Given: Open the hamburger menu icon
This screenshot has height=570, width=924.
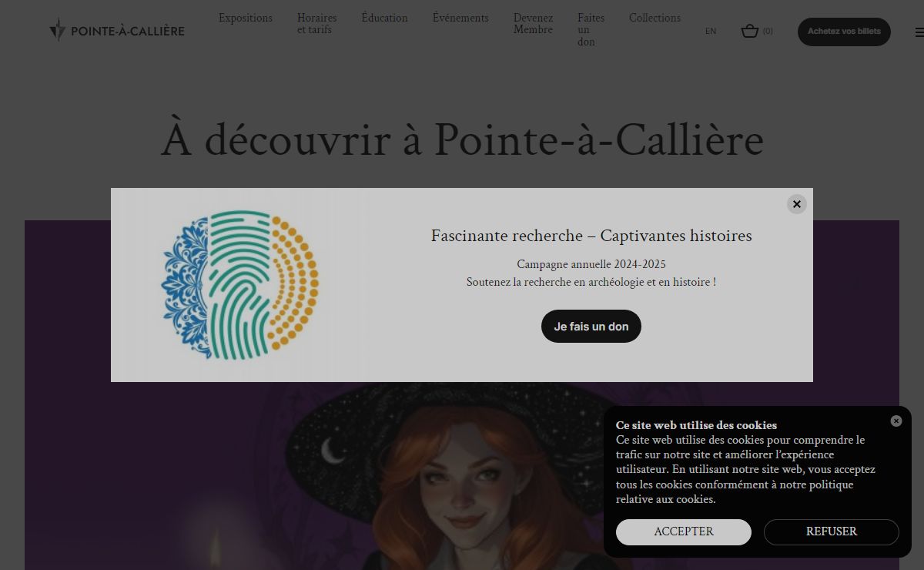Looking at the screenshot, I should [919, 32].
